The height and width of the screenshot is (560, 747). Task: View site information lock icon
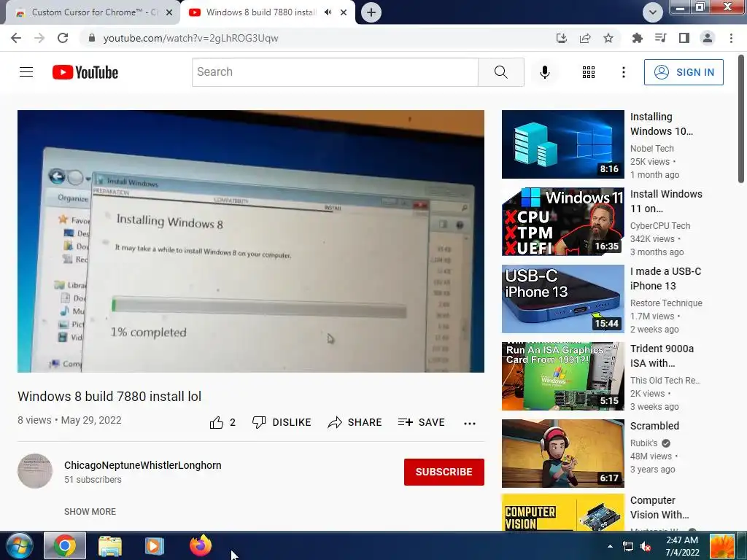click(92, 38)
